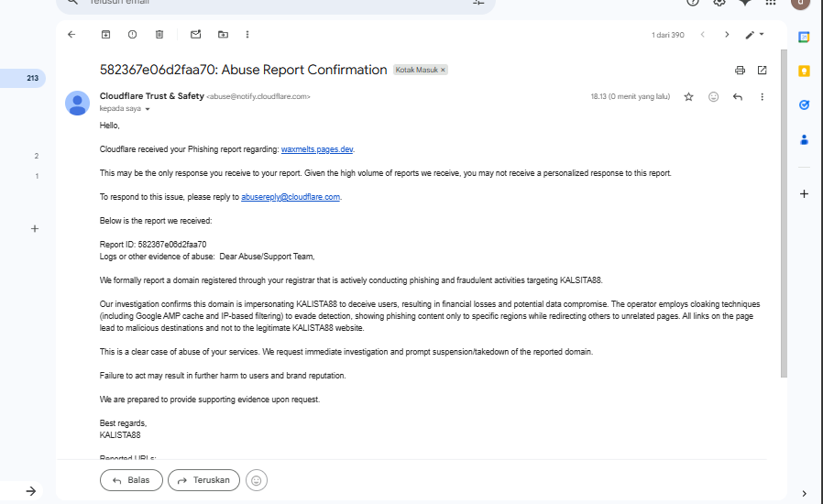Open input tools pencil dropdown
Image resolution: width=823 pixels, height=504 pixels.
coord(755,35)
